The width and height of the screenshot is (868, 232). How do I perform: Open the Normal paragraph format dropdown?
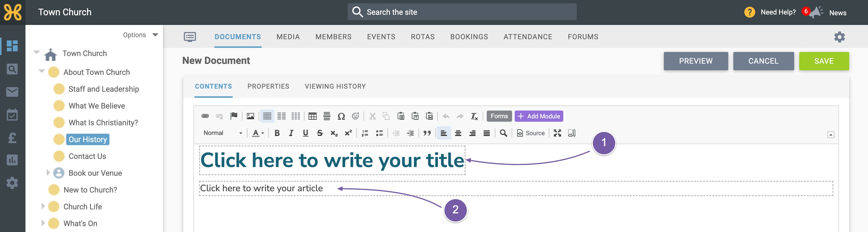tap(223, 133)
